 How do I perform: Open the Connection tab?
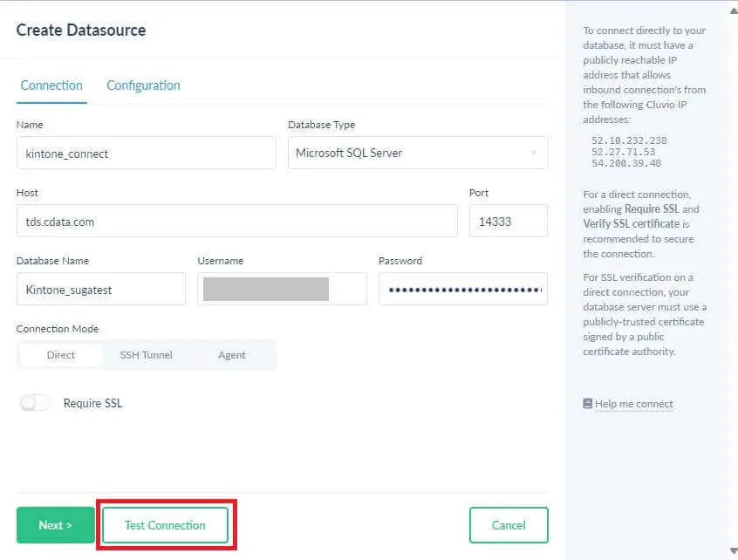click(51, 85)
